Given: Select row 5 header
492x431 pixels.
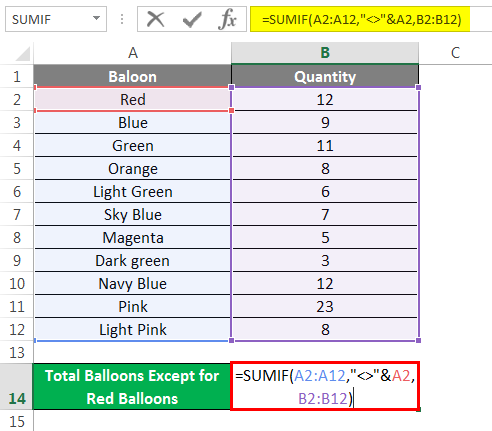Looking at the screenshot, I should [17, 168].
